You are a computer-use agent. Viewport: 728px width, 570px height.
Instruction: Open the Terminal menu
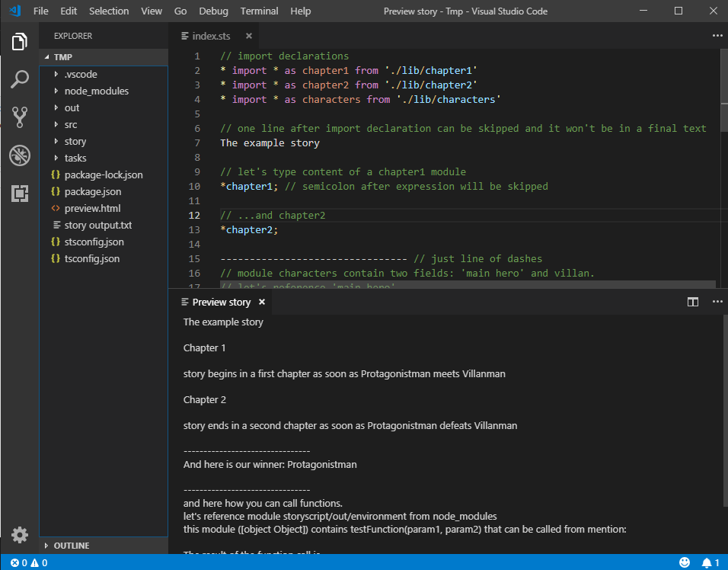[x=259, y=11]
